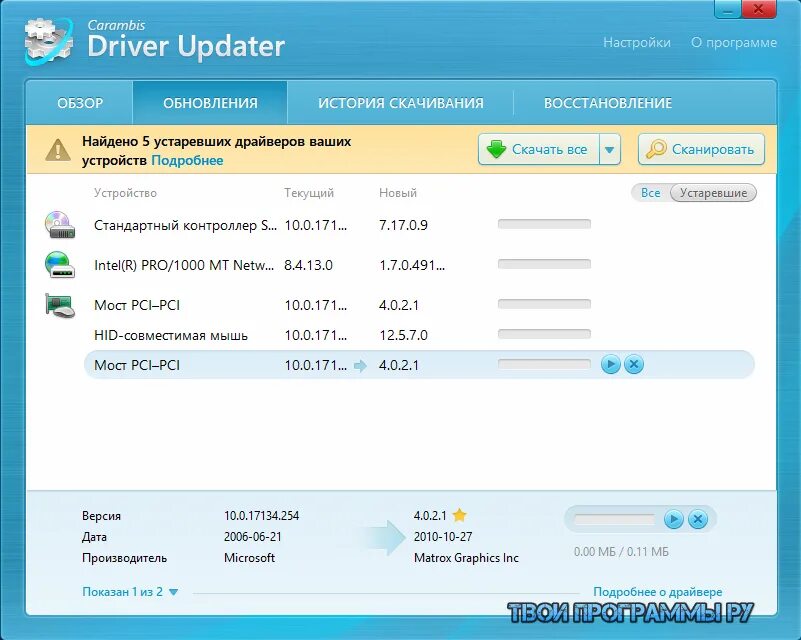This screenshot has width=801, height=640.
Task: Click the progress bar in details panel
Action: click(x=615, y=519)
